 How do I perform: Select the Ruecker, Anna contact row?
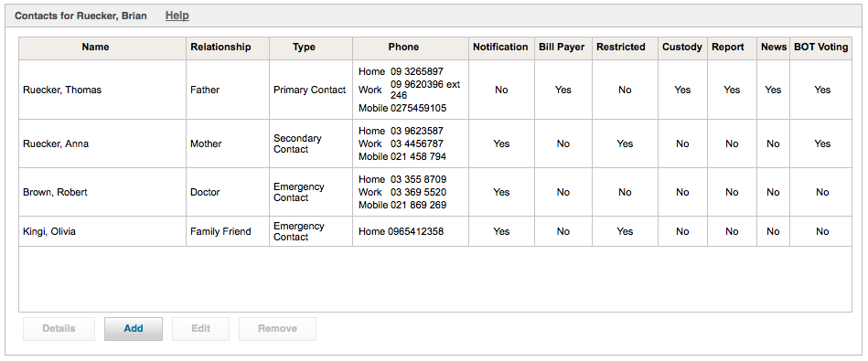(435, 143)
